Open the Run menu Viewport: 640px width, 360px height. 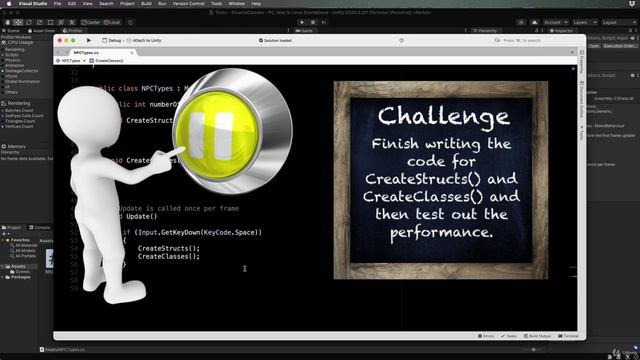point(162,4)
